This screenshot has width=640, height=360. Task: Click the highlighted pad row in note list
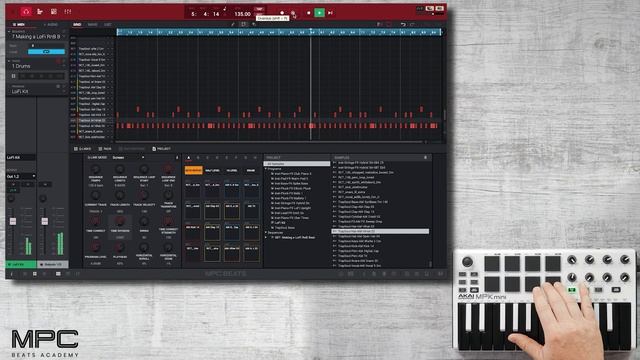[92, 120]
